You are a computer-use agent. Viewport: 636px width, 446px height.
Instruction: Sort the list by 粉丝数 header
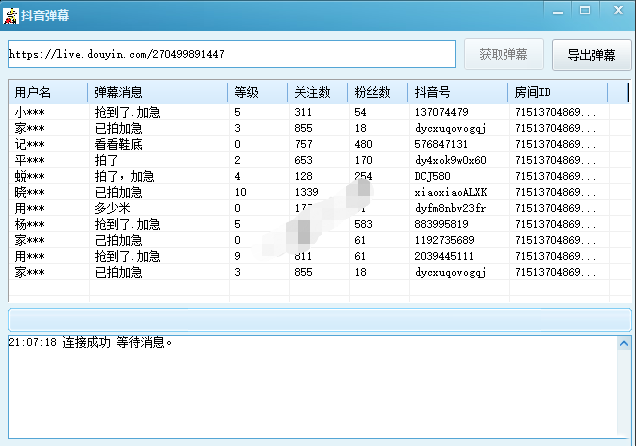click(x=377, y=92)
